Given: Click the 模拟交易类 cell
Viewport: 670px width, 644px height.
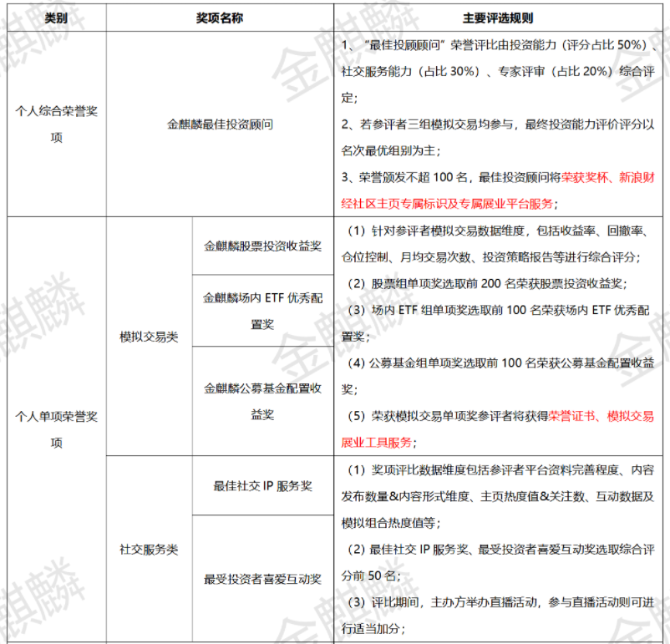Looking at the screenshot, I should [149, 337].
